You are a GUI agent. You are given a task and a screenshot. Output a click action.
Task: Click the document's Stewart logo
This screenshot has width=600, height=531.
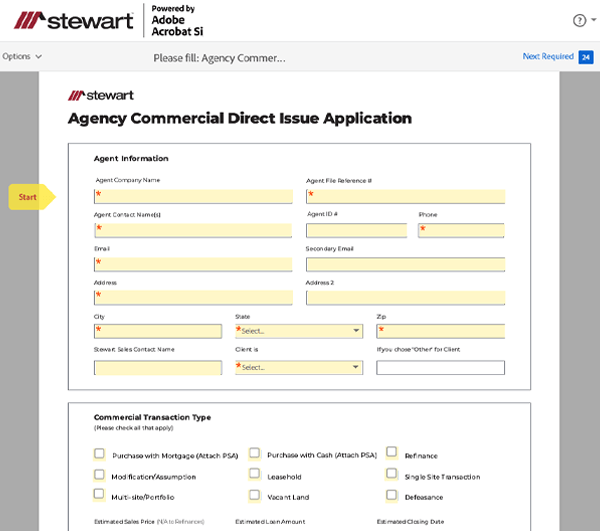point(101,95)
